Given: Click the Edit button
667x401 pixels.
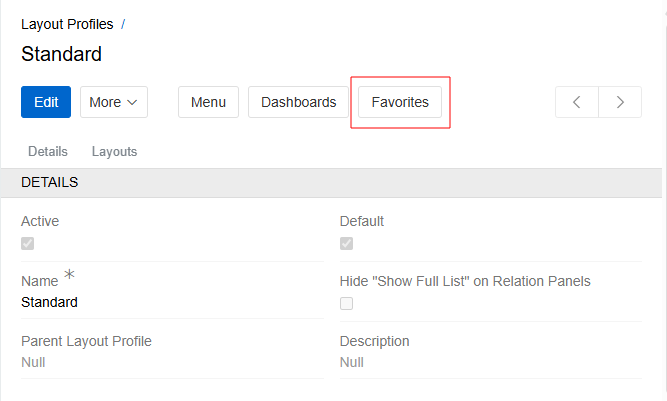Looking at the screenshot, I should [46, 102].
